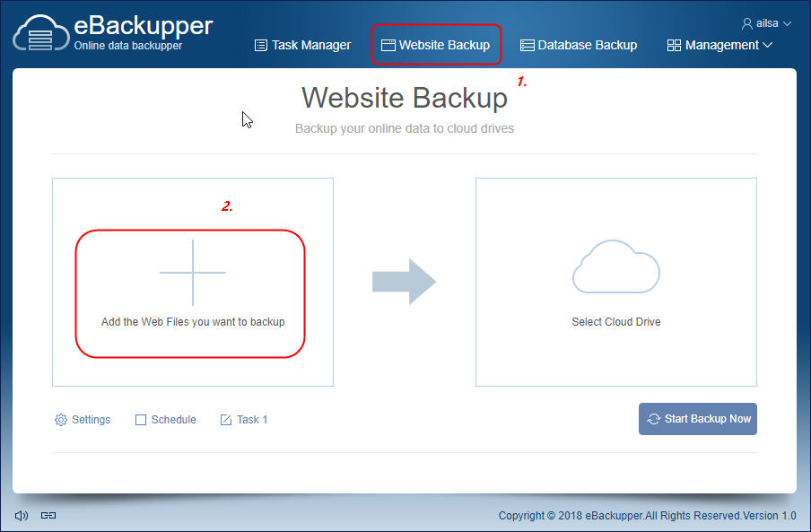Click the Settings link
Viewport: 811px width, 532px height.
pyautogui.click(x=91, y=420)
